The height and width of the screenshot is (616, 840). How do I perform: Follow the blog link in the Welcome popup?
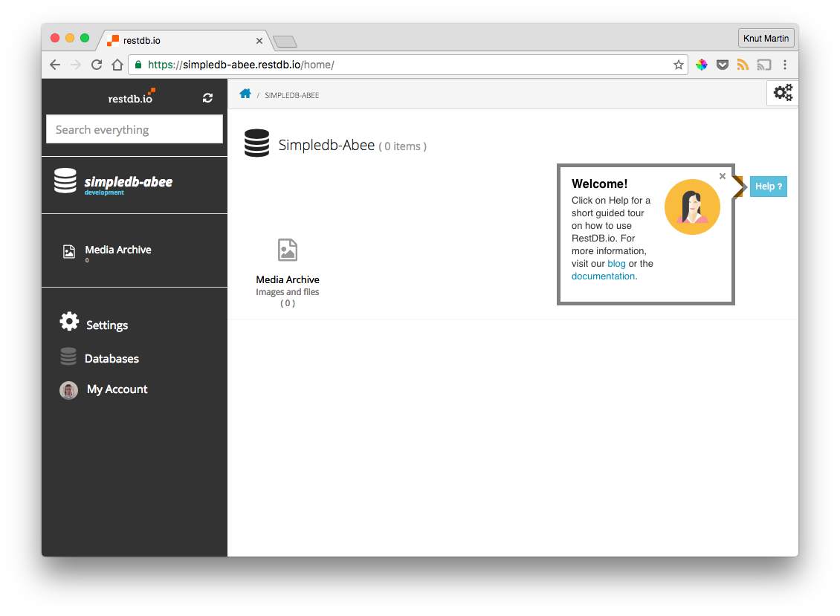[616, 264]
